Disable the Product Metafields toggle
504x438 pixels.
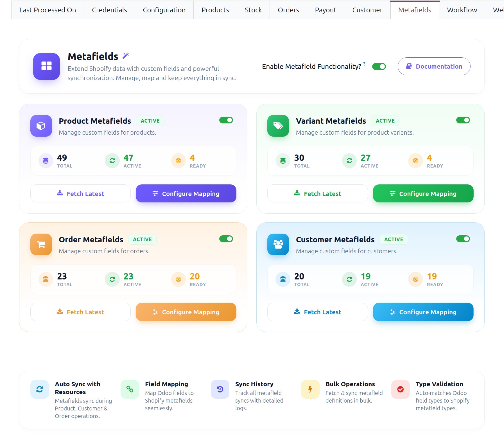pyautogui.click(x=226, y=120)
